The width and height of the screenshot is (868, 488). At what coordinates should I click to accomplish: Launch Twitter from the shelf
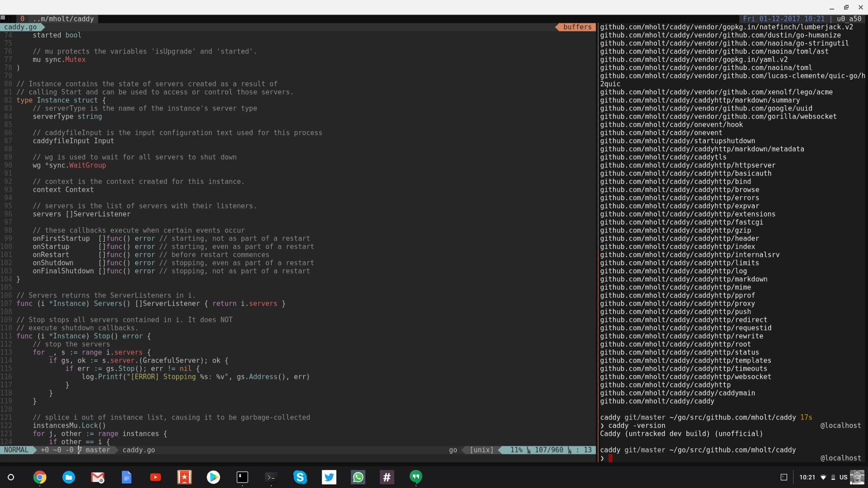(329, 477)
